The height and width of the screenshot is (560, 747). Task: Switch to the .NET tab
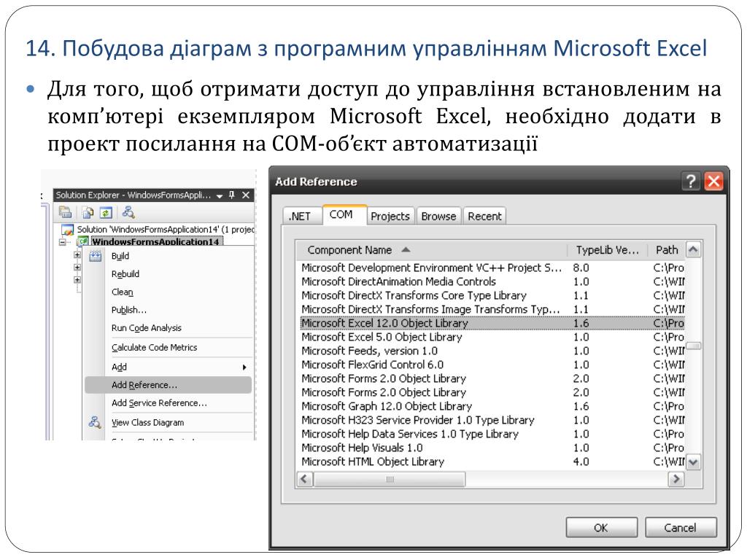click(x=301, y=216)
